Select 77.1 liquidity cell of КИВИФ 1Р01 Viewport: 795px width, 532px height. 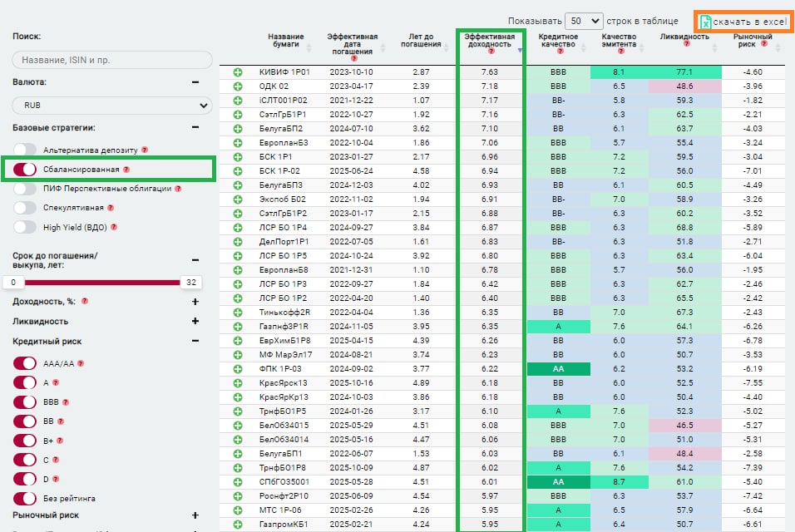point(684,72)
